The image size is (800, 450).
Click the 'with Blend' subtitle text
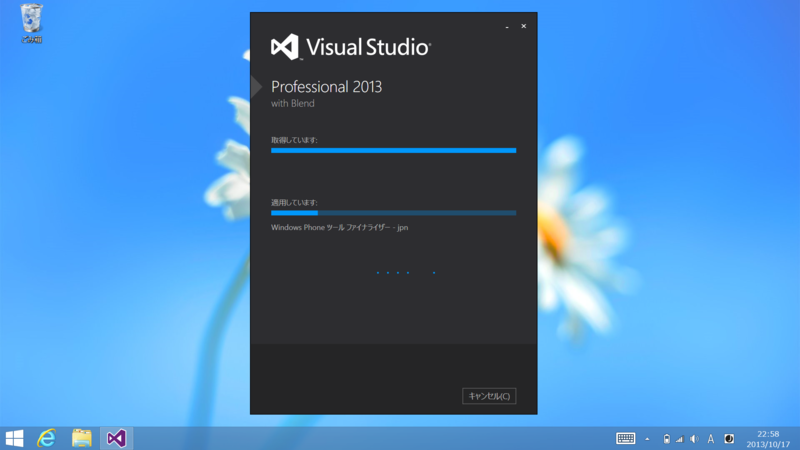coord(293,104)
